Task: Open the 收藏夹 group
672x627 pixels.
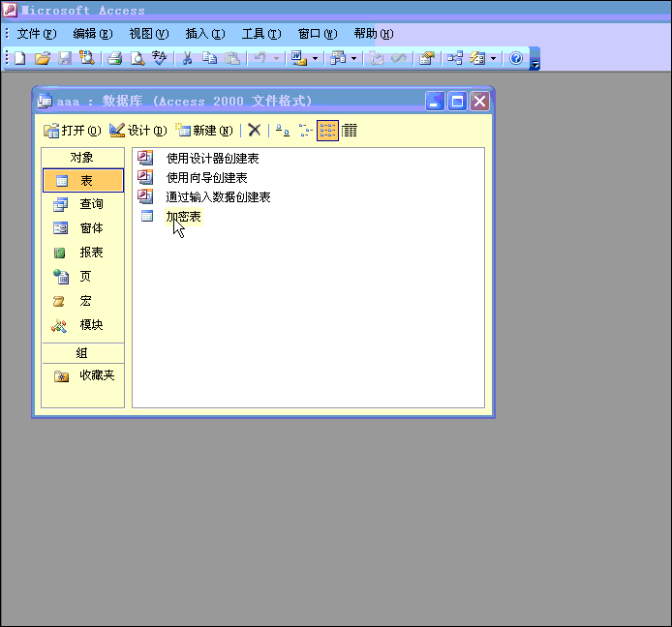Action: 83,375
